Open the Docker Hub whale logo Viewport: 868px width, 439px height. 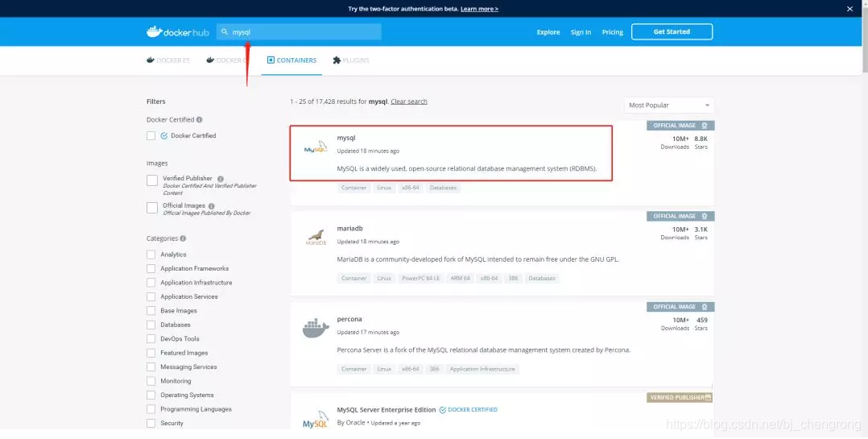pos(177,32)
